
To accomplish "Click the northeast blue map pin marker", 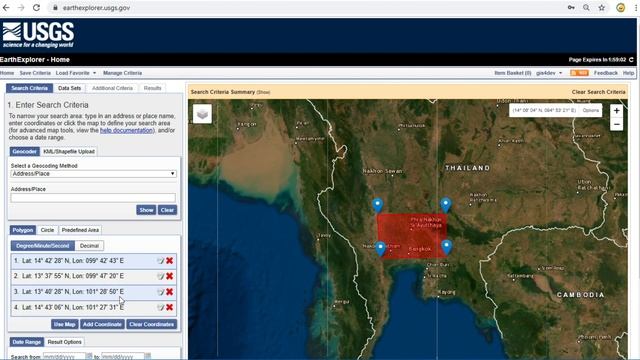I will (446, 205).
